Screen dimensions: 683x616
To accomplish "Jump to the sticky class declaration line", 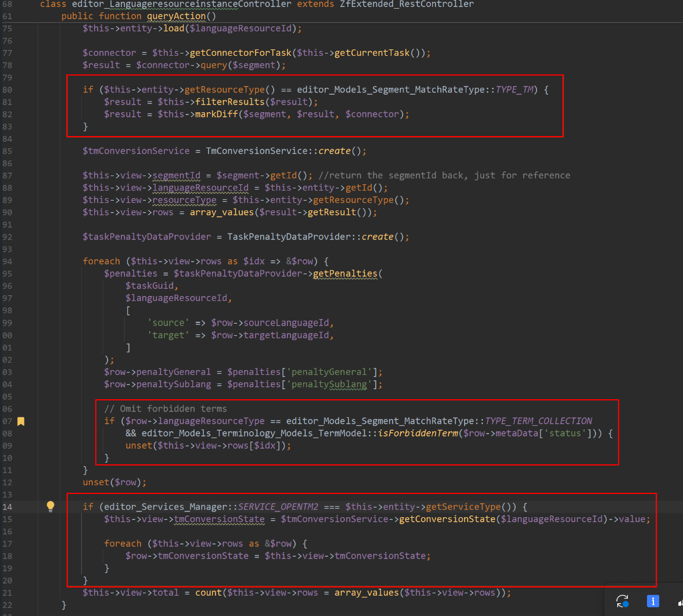I will 256,4.
